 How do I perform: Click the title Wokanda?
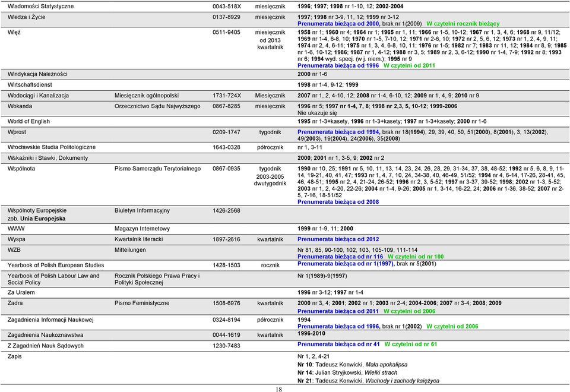(20, 106)
